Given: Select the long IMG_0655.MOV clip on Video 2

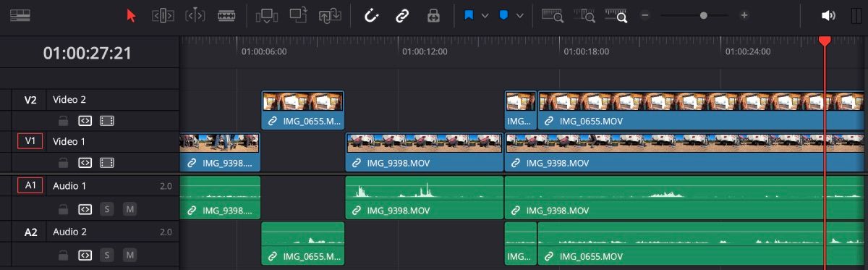Looking at the screenshot, I should (701, 111).
